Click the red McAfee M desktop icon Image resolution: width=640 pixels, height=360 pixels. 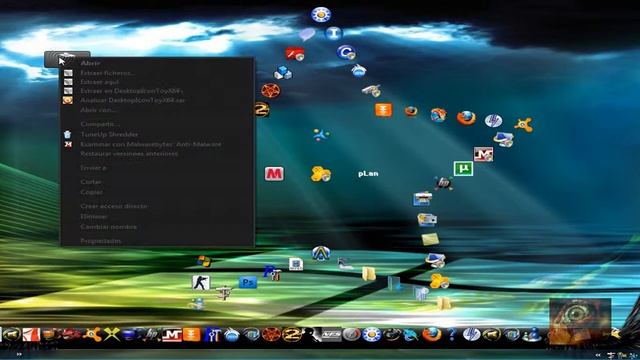point(274,174)
